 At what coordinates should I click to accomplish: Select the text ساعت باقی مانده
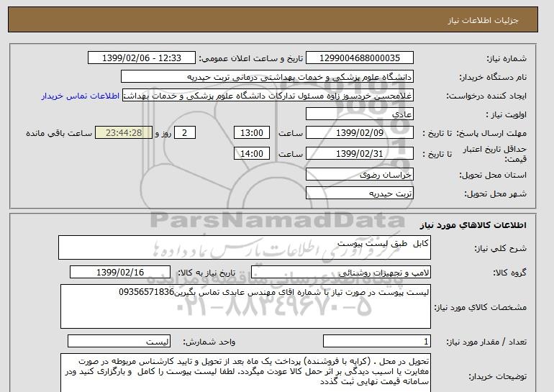coord(59,134)
